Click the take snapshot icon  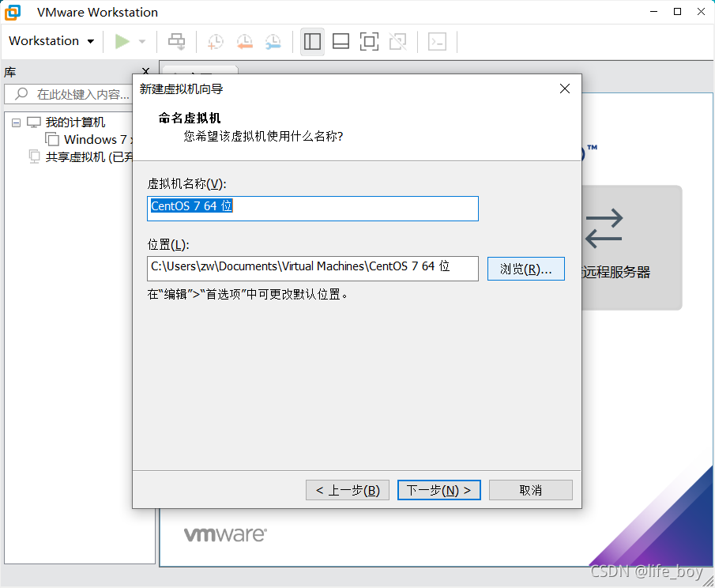click(215, 42)
